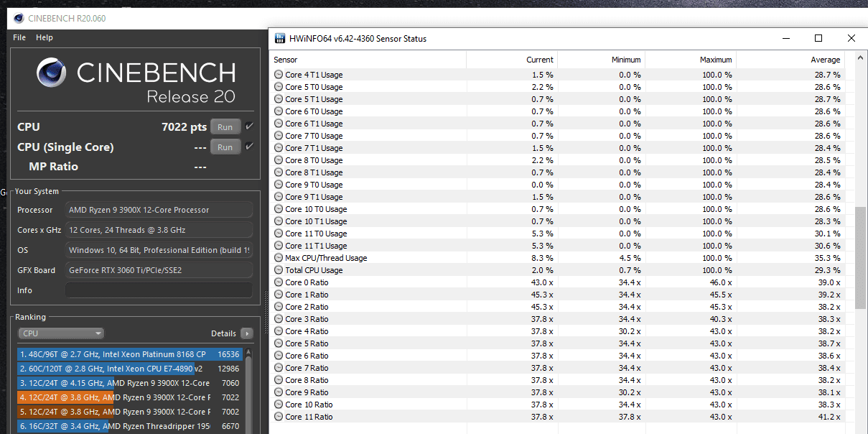
Task: Select the 4.15 GHz Ryzen 9 3900X ranking entry
Action: (129, 383)
